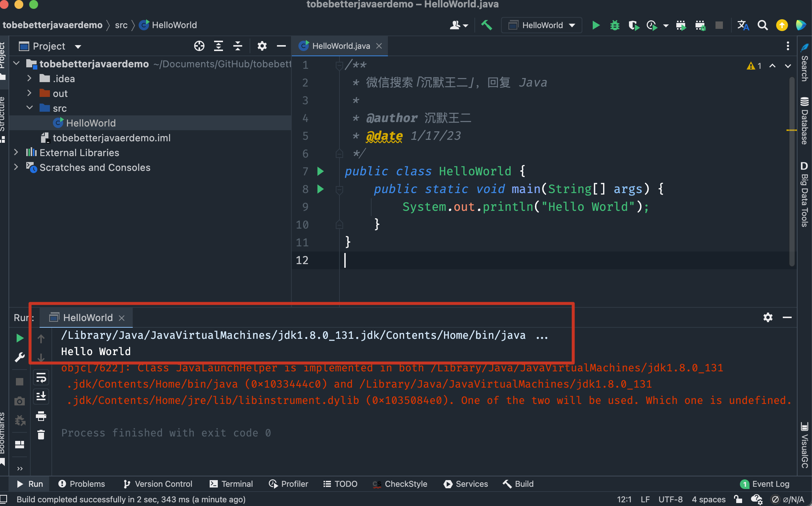Click the HelloWorld run configuration dropdown
Viewport: 812px width, 506px height.
click(542, 25)
